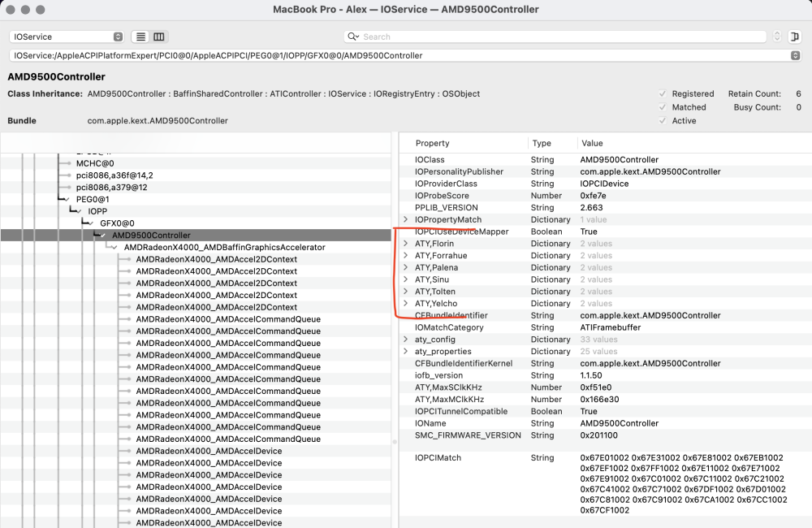Select the ATY,MaxSCIkKHz property row
Screen dimensions: 812x528
[x=606, y=387]
